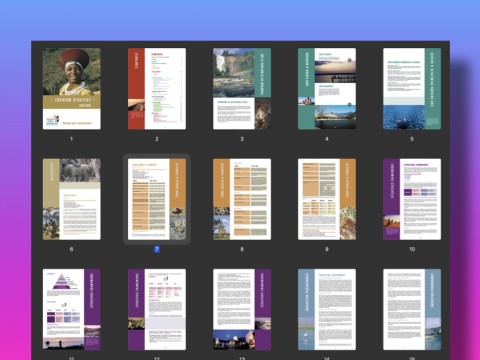Click the page number label 2
The height and width of the screenshot is (360, 480).
pyautogui.click(x=157, y=139)
